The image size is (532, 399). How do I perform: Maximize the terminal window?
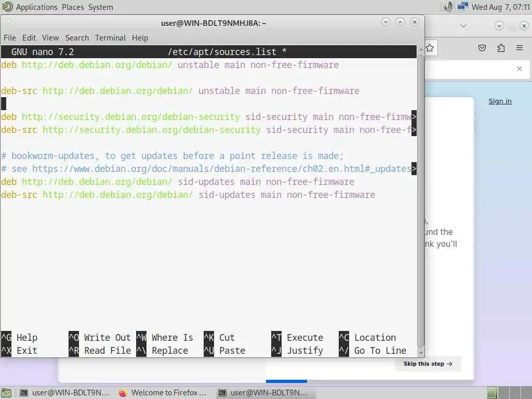(x=401, y=22)
